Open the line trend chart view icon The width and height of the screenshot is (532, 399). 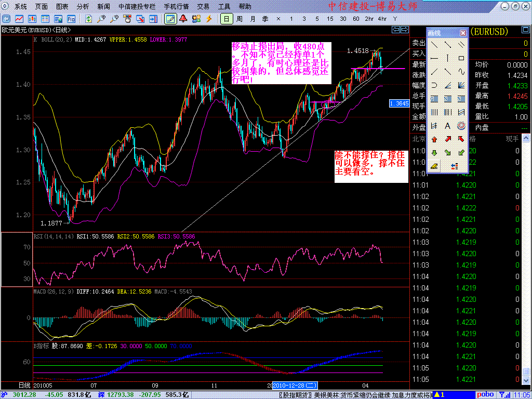tap(19, 19)
